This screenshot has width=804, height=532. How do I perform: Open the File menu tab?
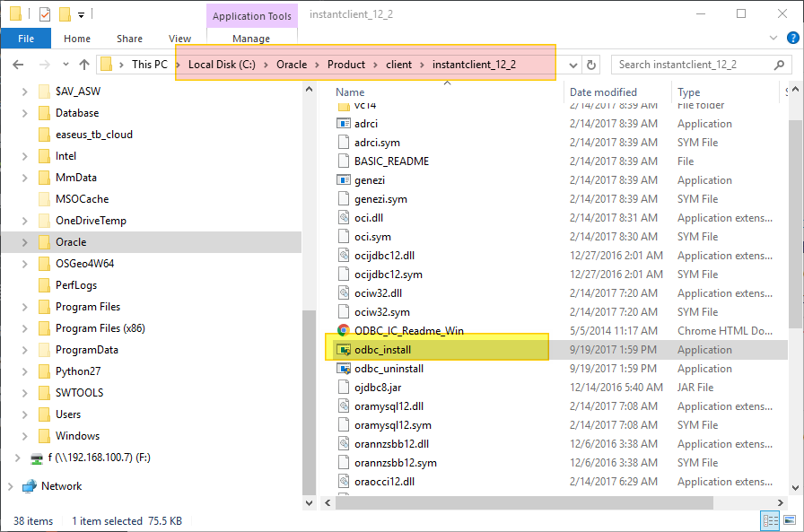coord(26,39)
